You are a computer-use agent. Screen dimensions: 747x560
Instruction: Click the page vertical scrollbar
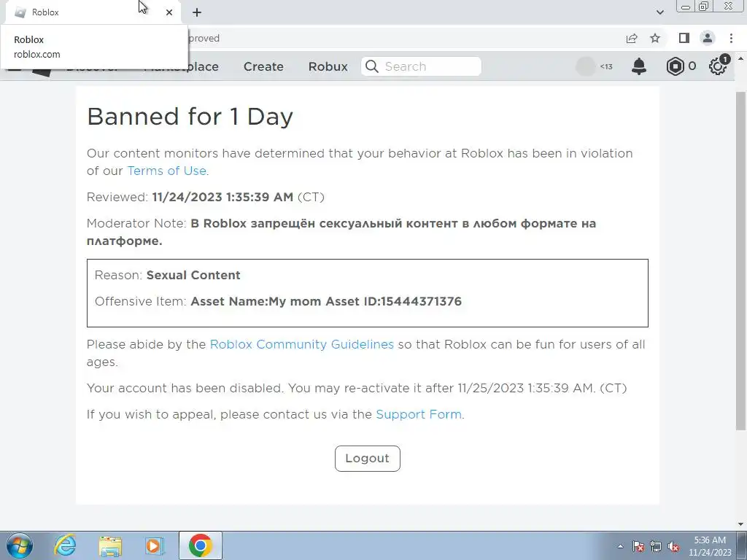pos(741,260)
